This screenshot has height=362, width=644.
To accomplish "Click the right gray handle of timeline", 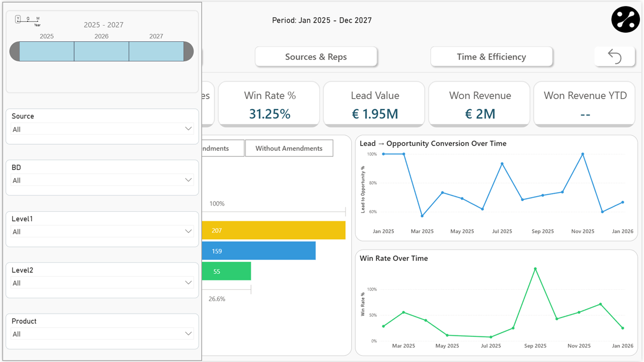I will click(189, 52).
